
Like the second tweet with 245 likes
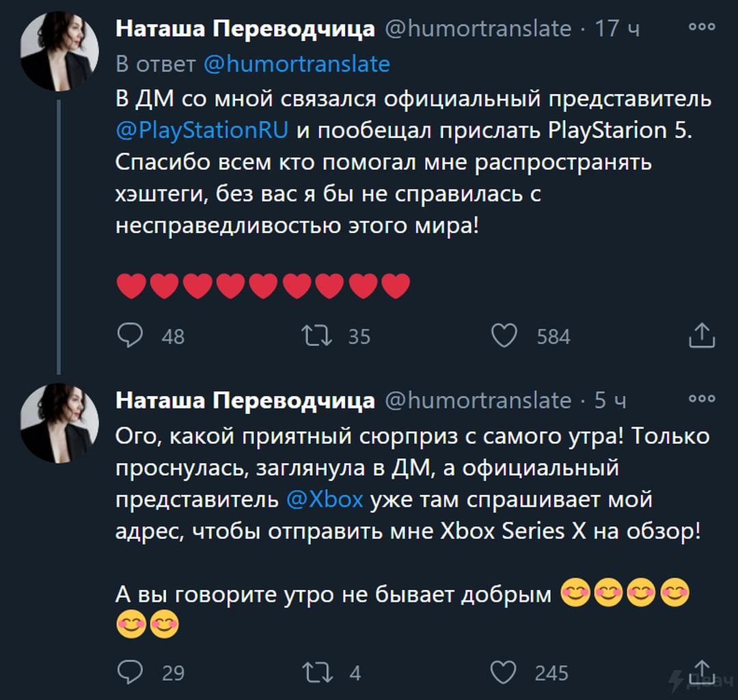[504, 673]
